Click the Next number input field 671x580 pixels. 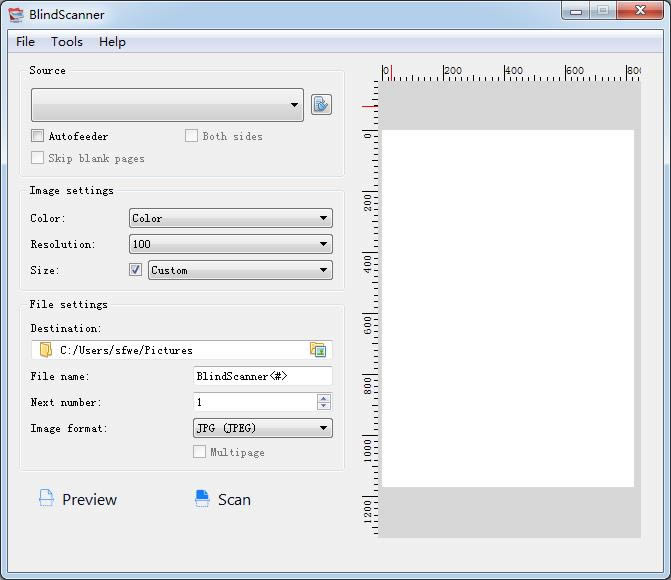[x=255, y=402]
